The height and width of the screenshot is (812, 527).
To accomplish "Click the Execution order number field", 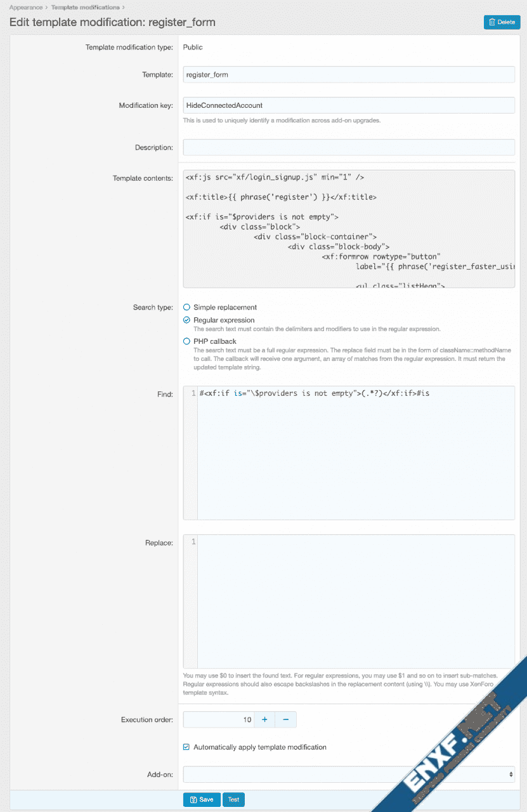I will [x=218, y=719].
